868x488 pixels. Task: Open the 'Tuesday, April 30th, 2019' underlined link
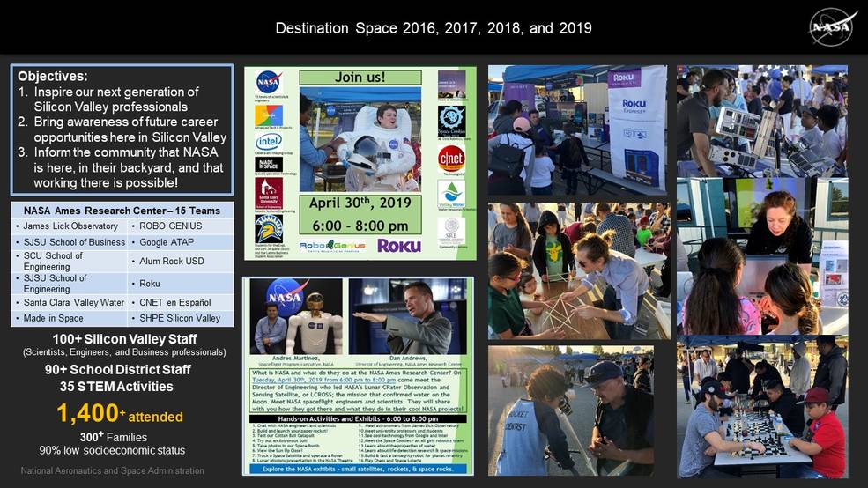(323, 381)
